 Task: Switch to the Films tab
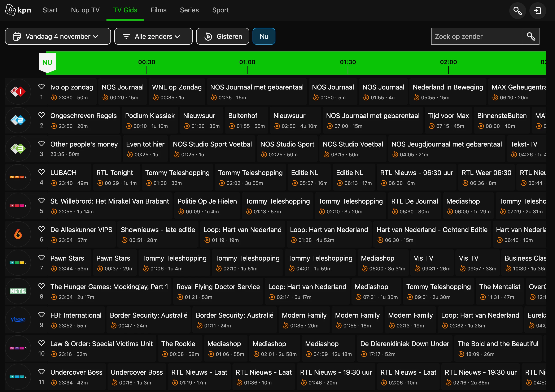click(159, 10)
